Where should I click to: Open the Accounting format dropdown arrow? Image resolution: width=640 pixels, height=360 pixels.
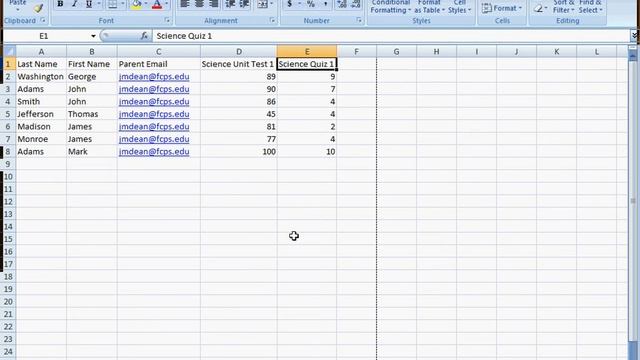pos(299,4)
